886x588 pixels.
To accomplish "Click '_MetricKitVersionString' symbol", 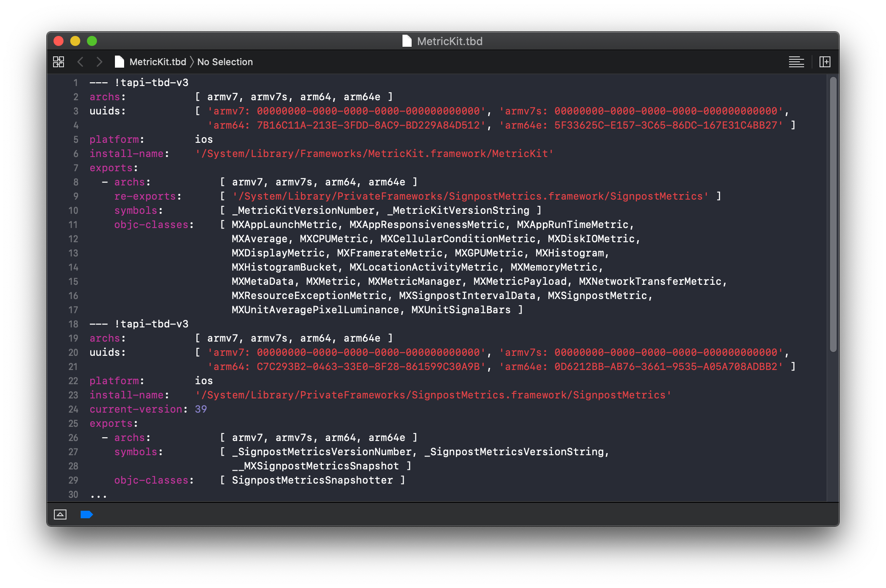I will (458, 210).
